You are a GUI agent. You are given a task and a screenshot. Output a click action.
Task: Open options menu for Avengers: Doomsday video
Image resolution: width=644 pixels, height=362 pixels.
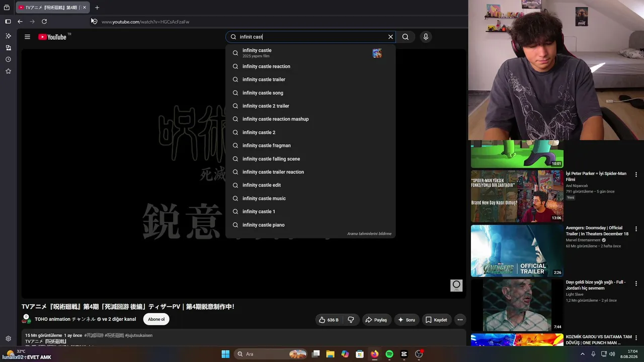[x=636, y=229]
